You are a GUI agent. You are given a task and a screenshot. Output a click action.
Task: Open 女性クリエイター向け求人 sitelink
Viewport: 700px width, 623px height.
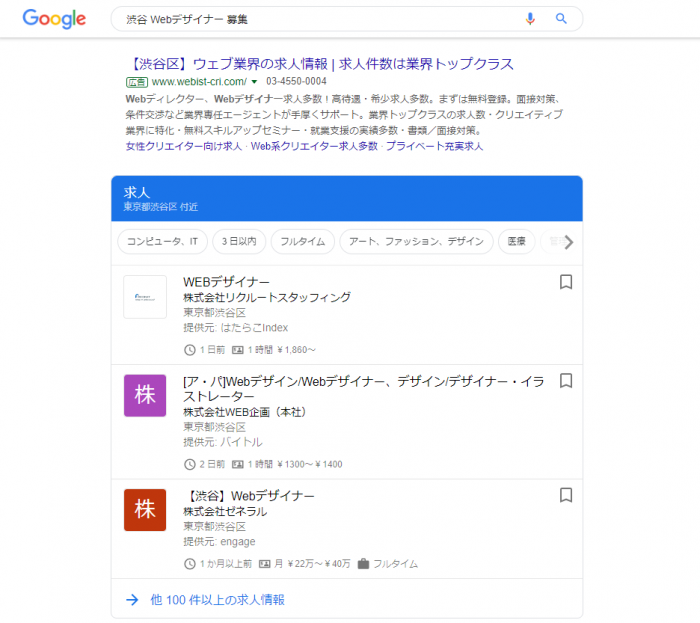click(183, 146)
